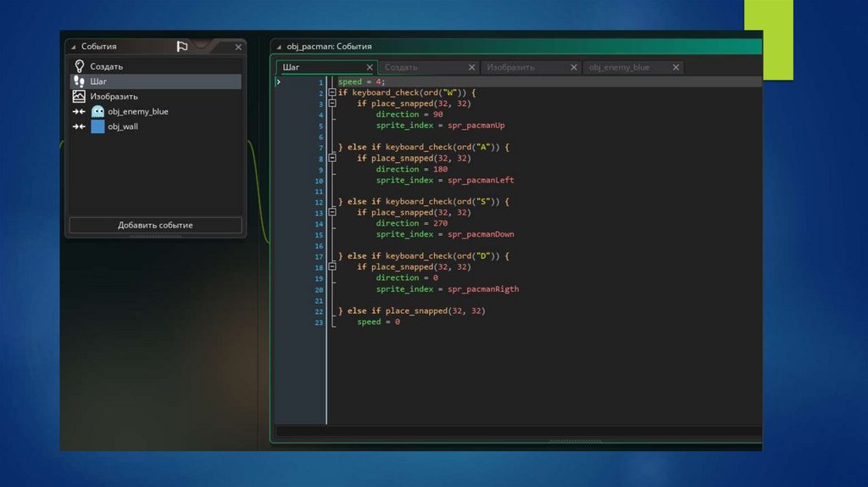This screenshot has height=487, width=868.
Task: Select the obj_enemy_blue collision event
Action: point(156,111)
